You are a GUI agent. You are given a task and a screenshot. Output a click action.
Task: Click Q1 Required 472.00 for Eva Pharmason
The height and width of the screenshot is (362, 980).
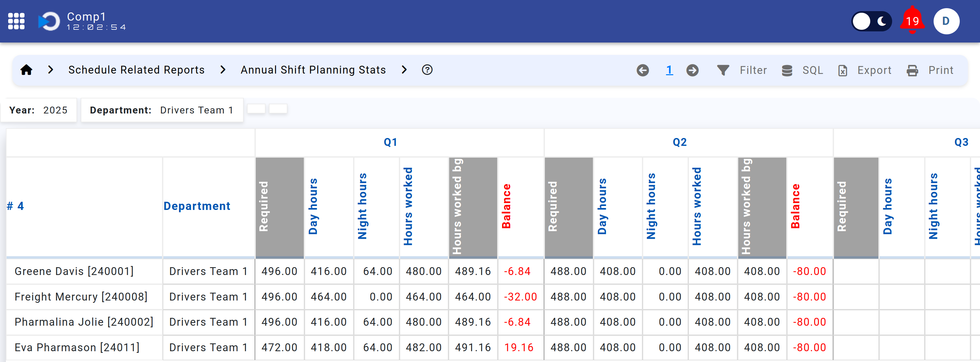(x=279, y=348)
